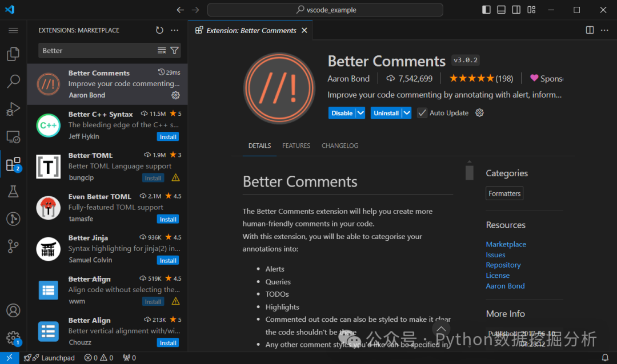This screenshot has height=364, width=617.
Task: Toggle the Auto Update checkbox
Action: point(422,113)
